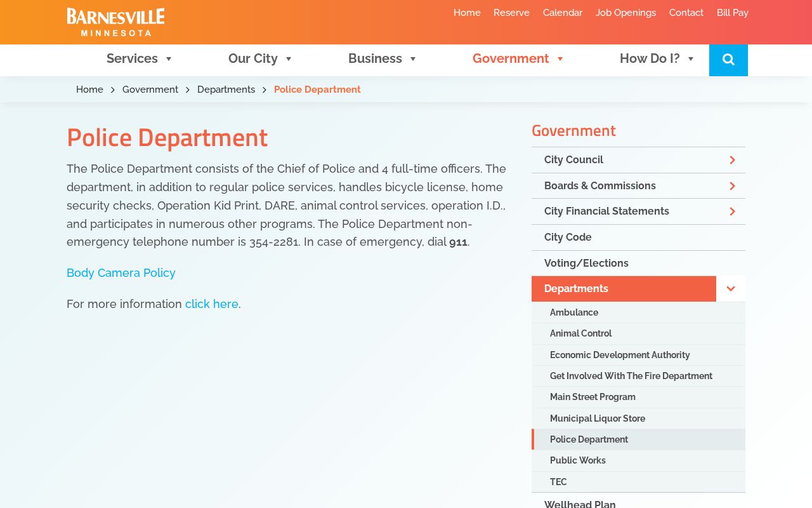
Task: Open Get Involved With The Fire Department
Action: 638,376
